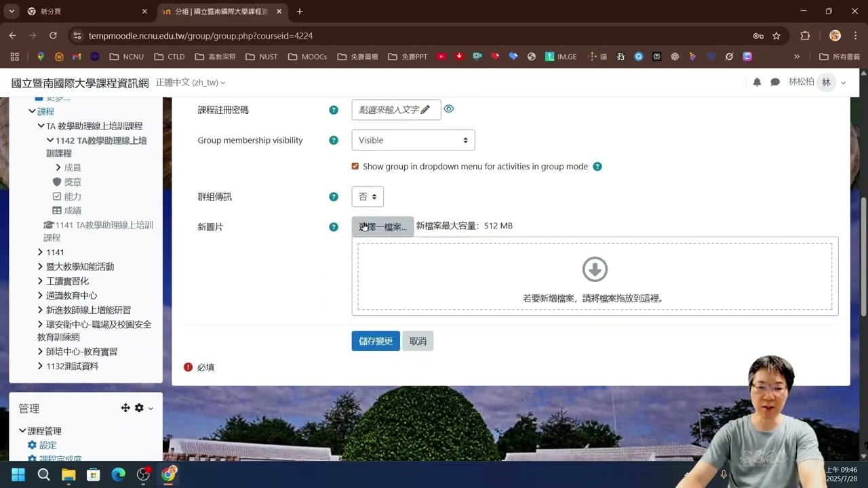Click the file drag-and-drop area
The image size is (868, 488).
595,277
